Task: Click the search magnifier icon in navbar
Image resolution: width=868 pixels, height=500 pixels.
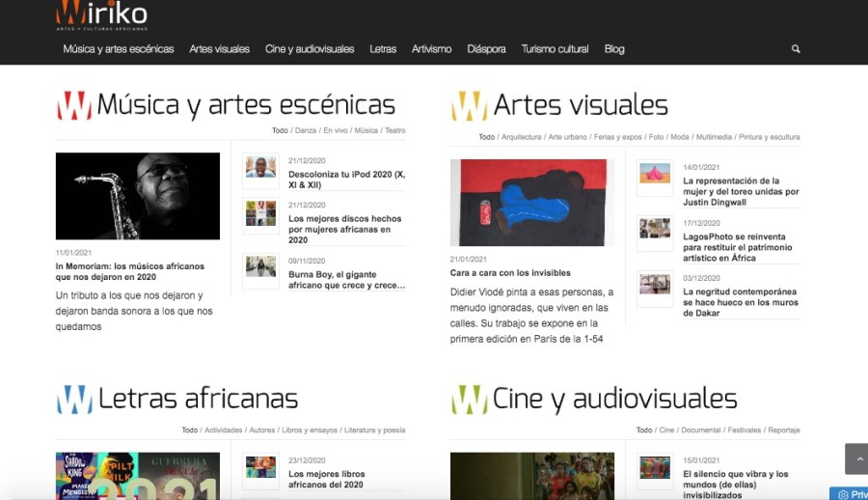Action: coord(796,49)
